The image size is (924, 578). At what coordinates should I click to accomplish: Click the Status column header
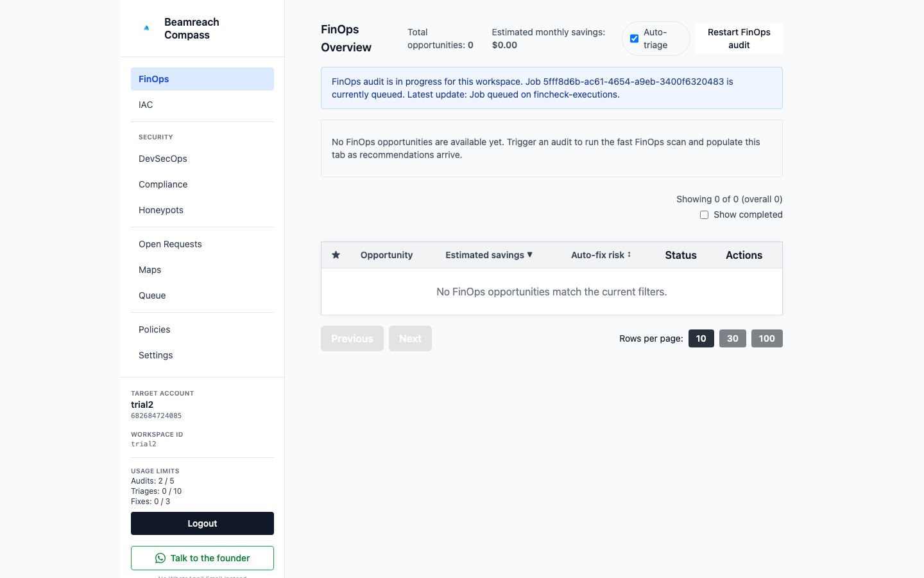[x=681, y=255]
